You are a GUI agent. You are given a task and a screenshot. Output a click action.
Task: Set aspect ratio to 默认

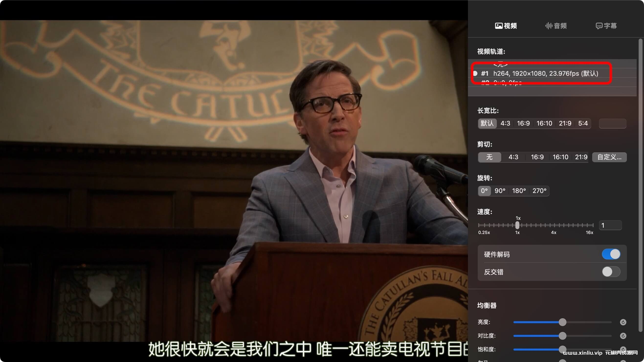487,123
